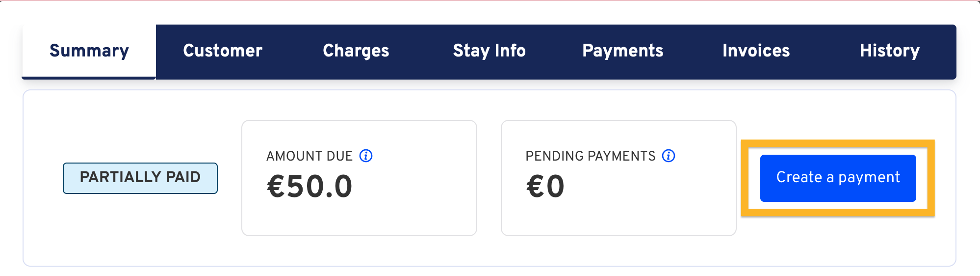Click the Partially Paid status badge
The height and width of the screenshot is (276, 980).
(x=140, y=178)
